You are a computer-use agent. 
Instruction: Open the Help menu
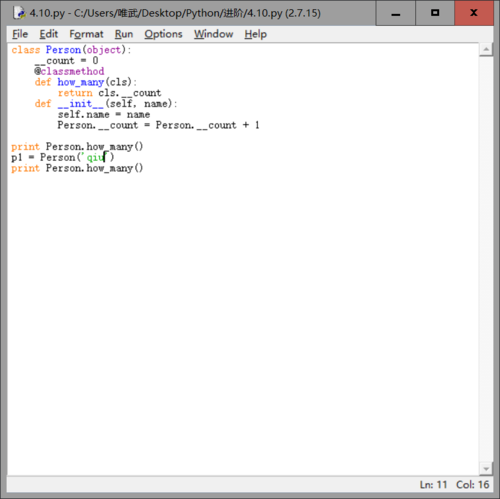255,34
